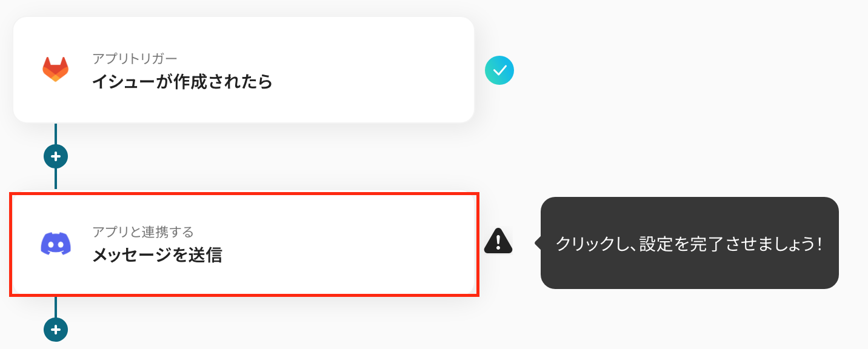This screenshot has width=868, height=349.
Task: Click the Discord logo icon
Action: (x=55, y=244)
